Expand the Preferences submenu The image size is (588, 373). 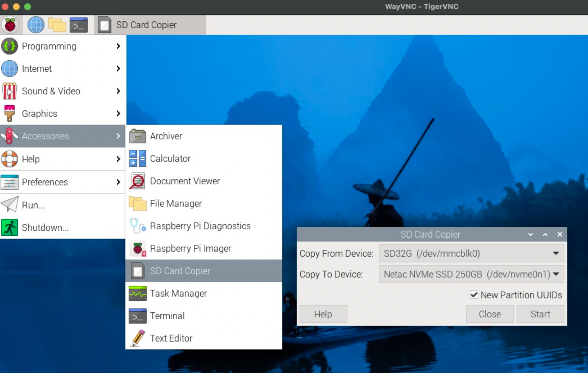63,182
